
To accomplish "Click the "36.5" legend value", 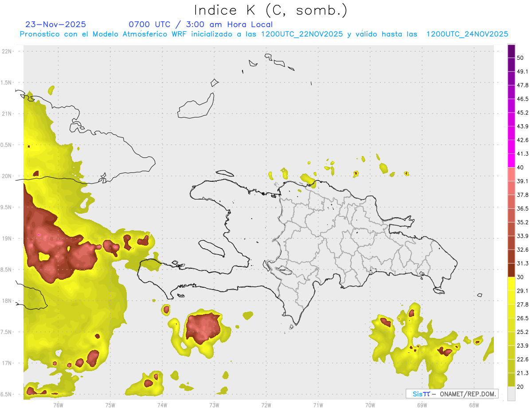I will tap(523, 208).
